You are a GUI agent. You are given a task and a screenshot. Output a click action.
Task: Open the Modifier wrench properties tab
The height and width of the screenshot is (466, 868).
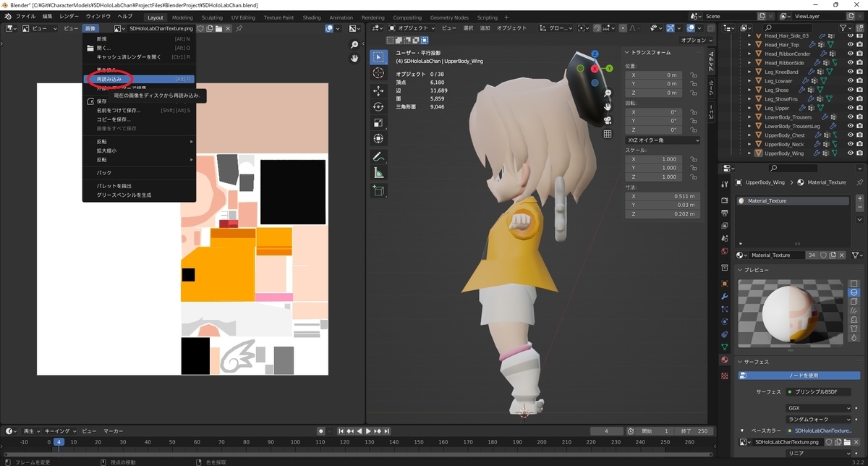726,297
